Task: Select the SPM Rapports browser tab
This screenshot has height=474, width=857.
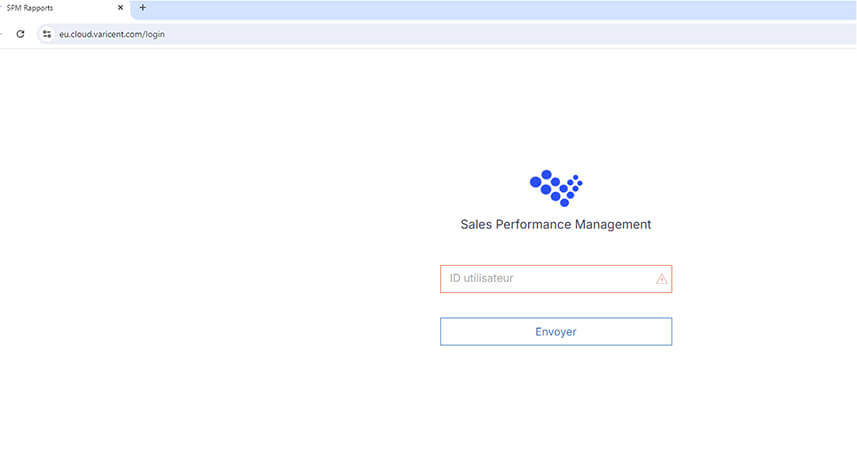Action: (50, 8)
